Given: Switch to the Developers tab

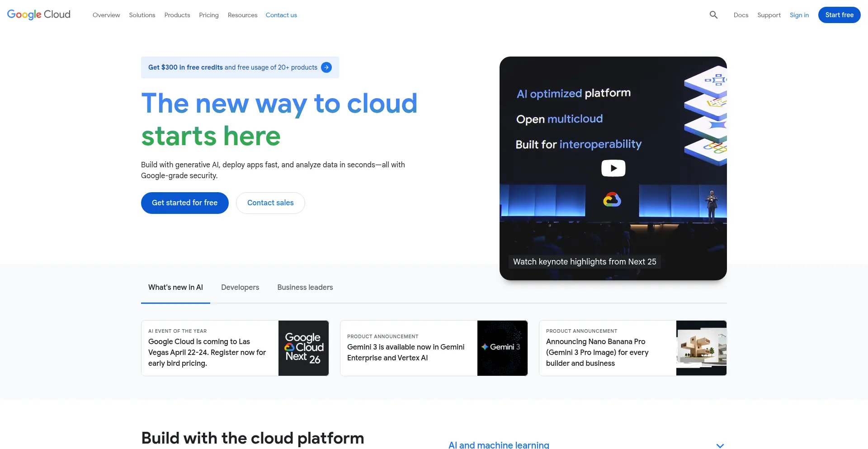Looking at the screenshot, I should pyautogui.click(x=240, y=287).
